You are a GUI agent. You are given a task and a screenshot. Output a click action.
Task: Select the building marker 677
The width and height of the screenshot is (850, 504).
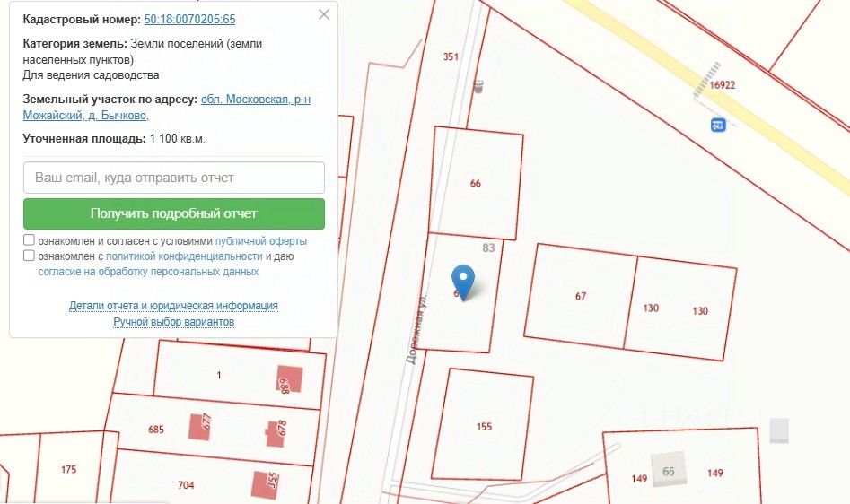pos(199,427)
